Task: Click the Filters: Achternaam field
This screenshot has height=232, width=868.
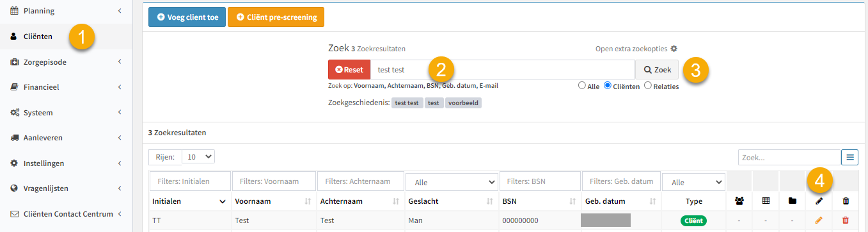Action: 361,181
